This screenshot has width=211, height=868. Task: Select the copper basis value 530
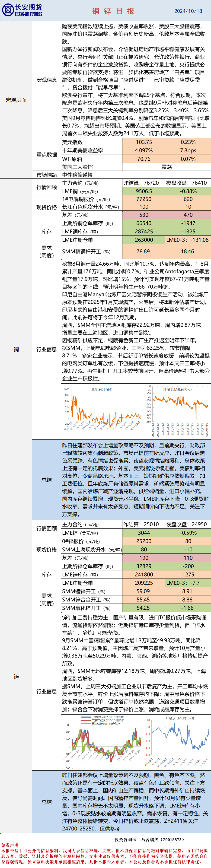[x=144, y=215]
